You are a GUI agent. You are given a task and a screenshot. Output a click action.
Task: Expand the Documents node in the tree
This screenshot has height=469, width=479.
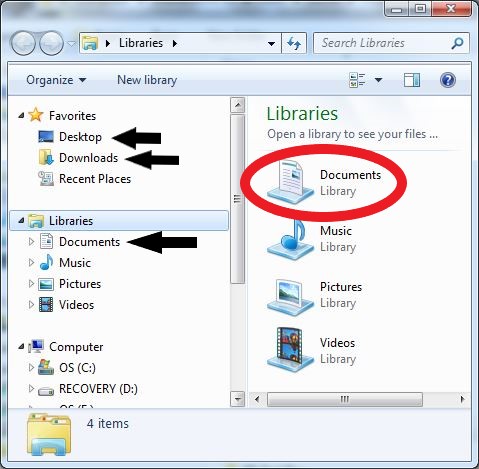point(31,242)
